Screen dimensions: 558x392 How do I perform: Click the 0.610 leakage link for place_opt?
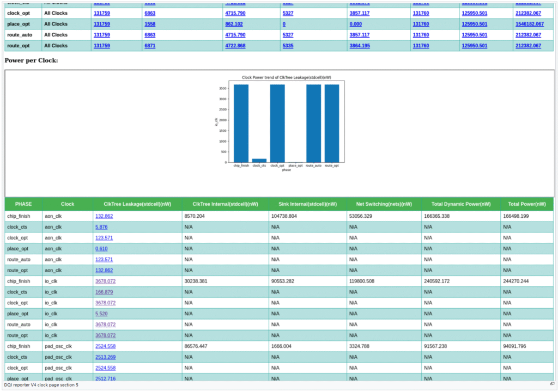coord(101,249)
